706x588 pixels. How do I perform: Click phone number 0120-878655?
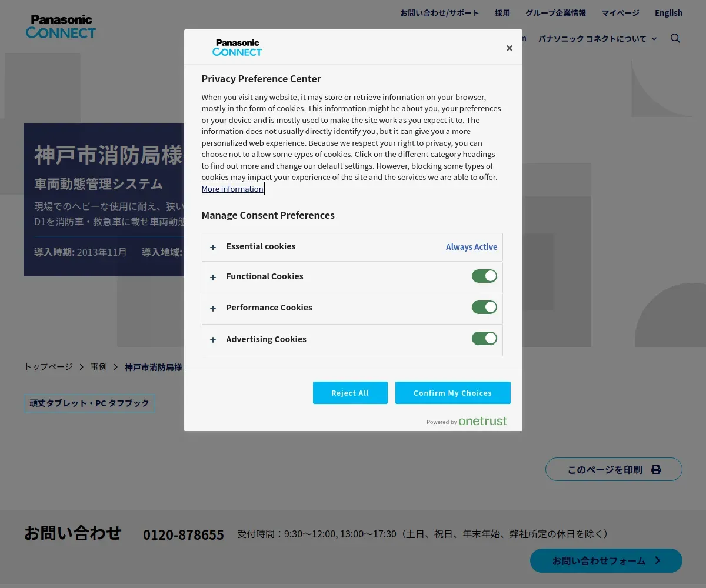point(184,534)
